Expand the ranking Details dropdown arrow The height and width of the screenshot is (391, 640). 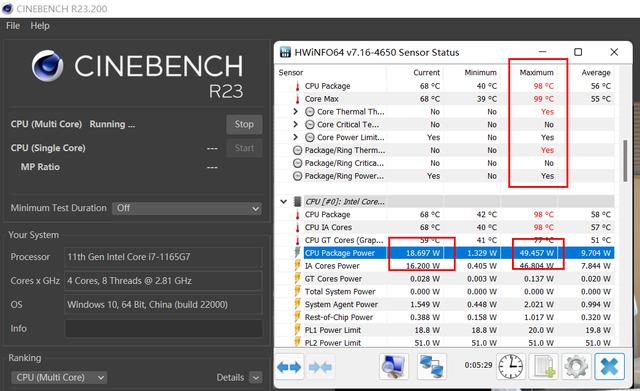click(256, 378)
